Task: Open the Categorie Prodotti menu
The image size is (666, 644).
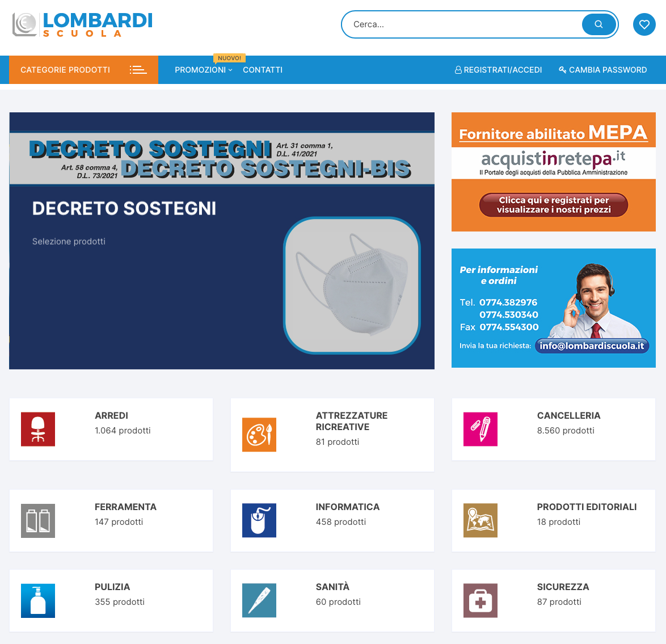Action: pos(83,70)
